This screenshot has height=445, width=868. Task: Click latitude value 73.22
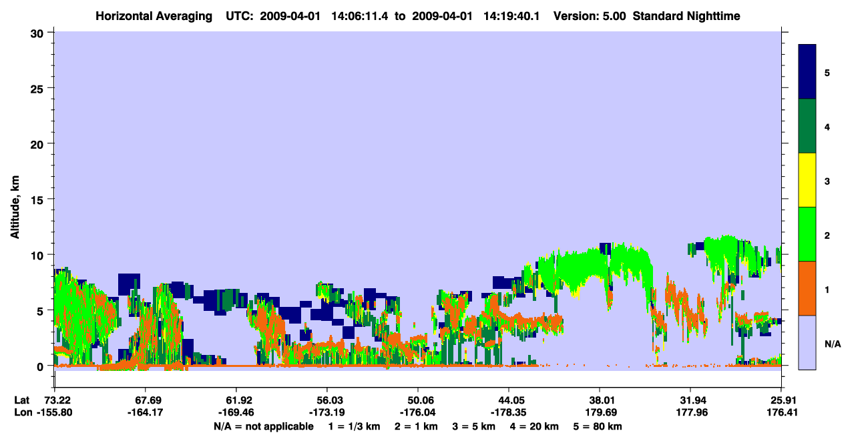[x=57, y=400]
